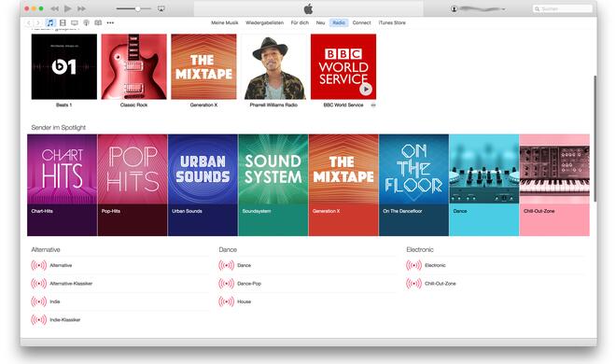Open Pop Hits spotlight station
Image resolution: width=616 pixels, height=364 pixels.
(133, 185)
